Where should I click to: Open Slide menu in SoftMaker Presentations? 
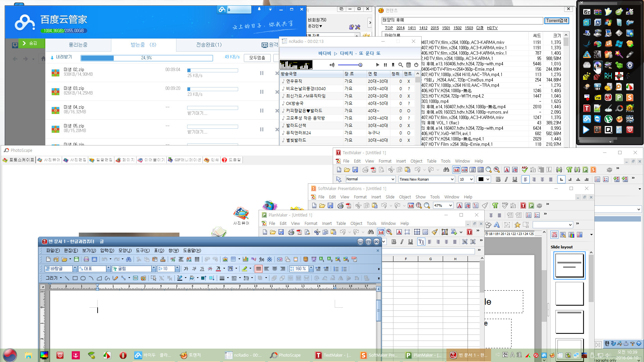pyautogui.click(x=390, y=197)
